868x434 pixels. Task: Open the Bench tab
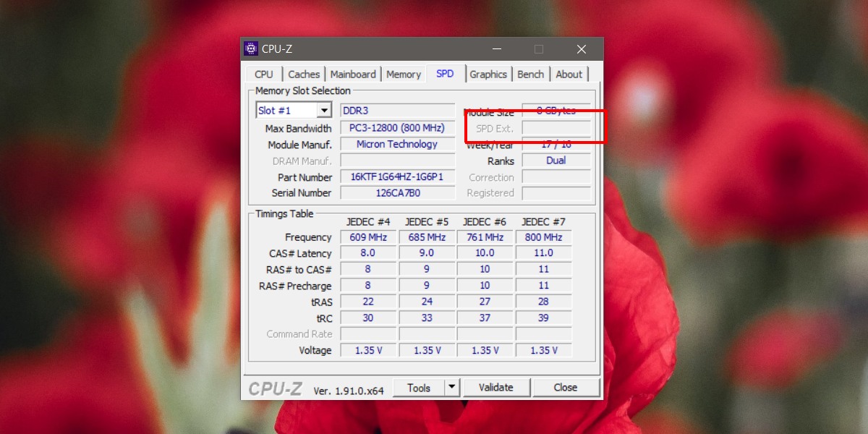click(530, 74)
